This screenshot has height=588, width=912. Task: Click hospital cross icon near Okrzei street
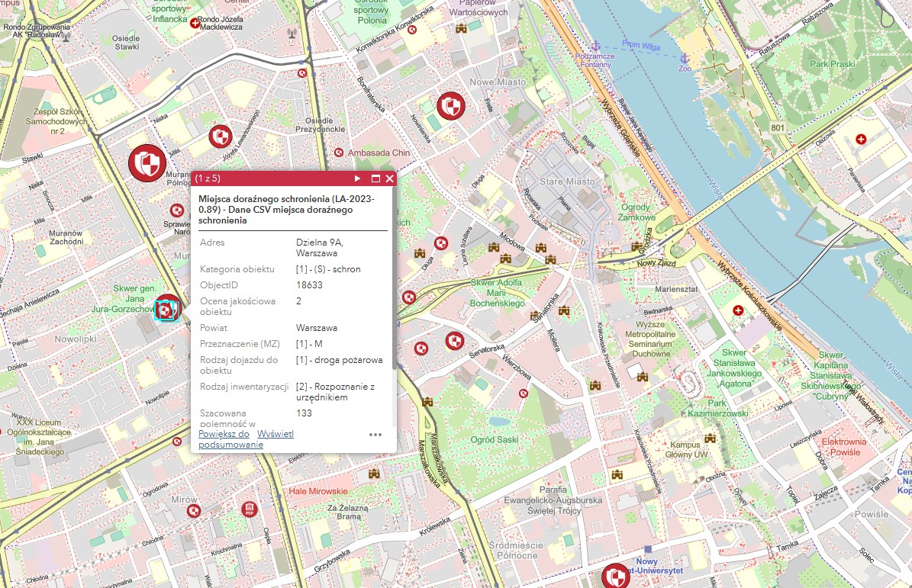(x=861, y=139)
